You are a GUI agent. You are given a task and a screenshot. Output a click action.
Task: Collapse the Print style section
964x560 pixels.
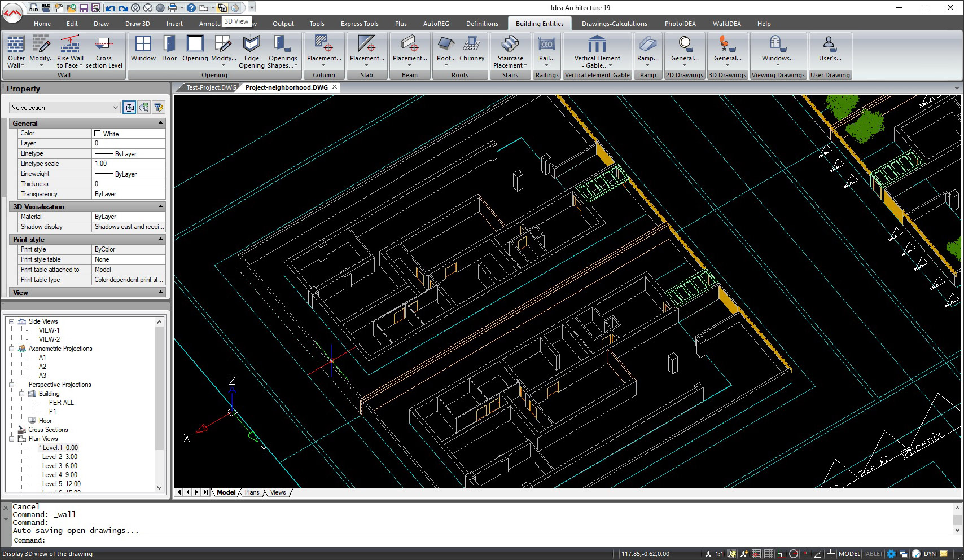[x=160, y=239]
